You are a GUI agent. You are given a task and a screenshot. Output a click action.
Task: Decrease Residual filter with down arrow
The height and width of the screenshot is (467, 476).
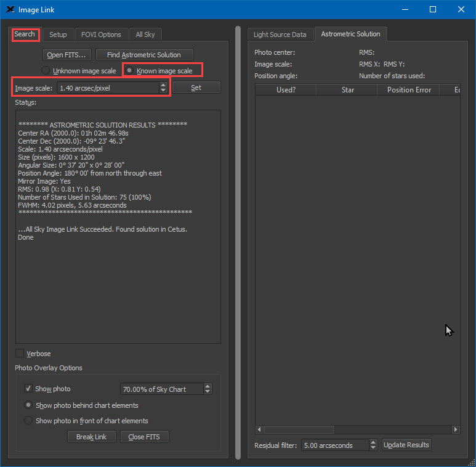coord(373,448)
